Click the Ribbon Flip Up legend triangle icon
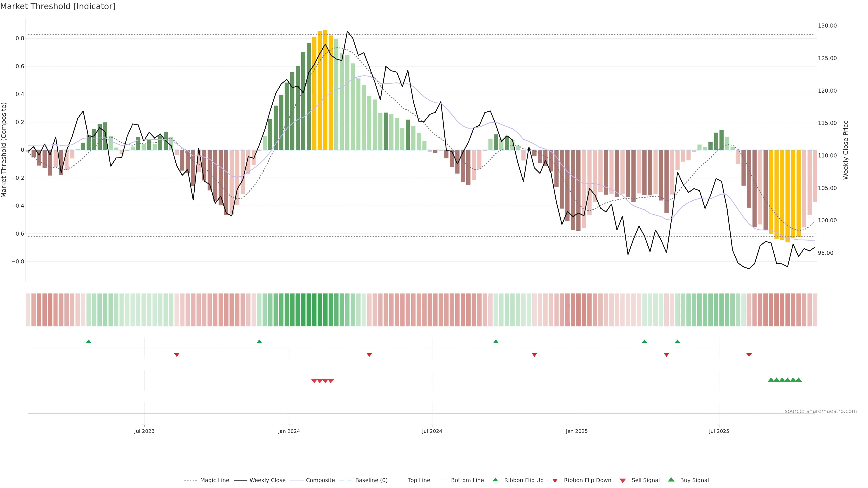This screenshot has width=868, height=488. pos(495,480)
